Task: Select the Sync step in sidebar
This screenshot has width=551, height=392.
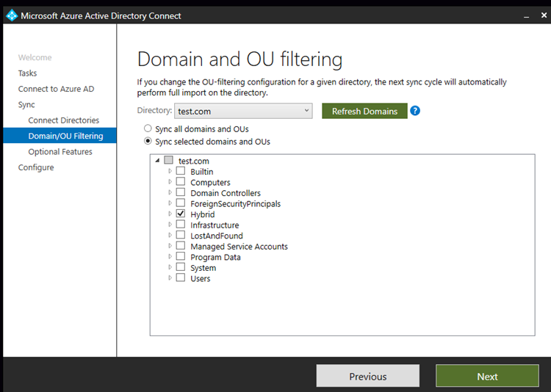Action: pyautogui.click(x=26, y=105)
